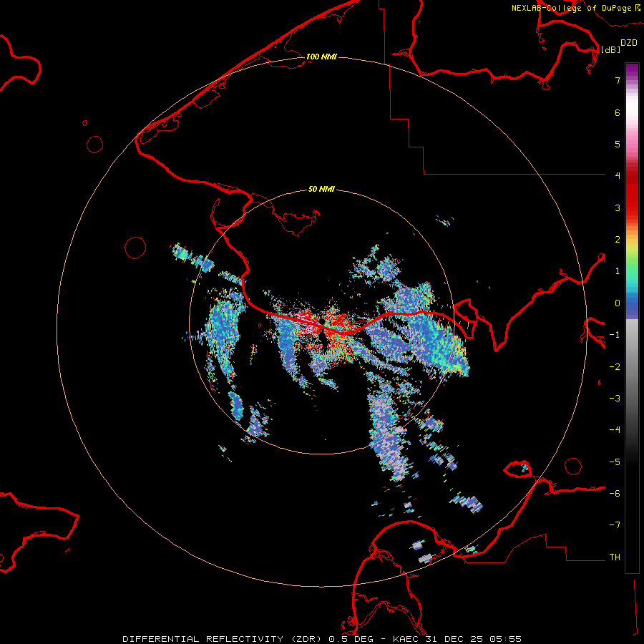Click the -4 value on the dB scale
This screenshot has width=644, height=644.
(x=615, y=430)
